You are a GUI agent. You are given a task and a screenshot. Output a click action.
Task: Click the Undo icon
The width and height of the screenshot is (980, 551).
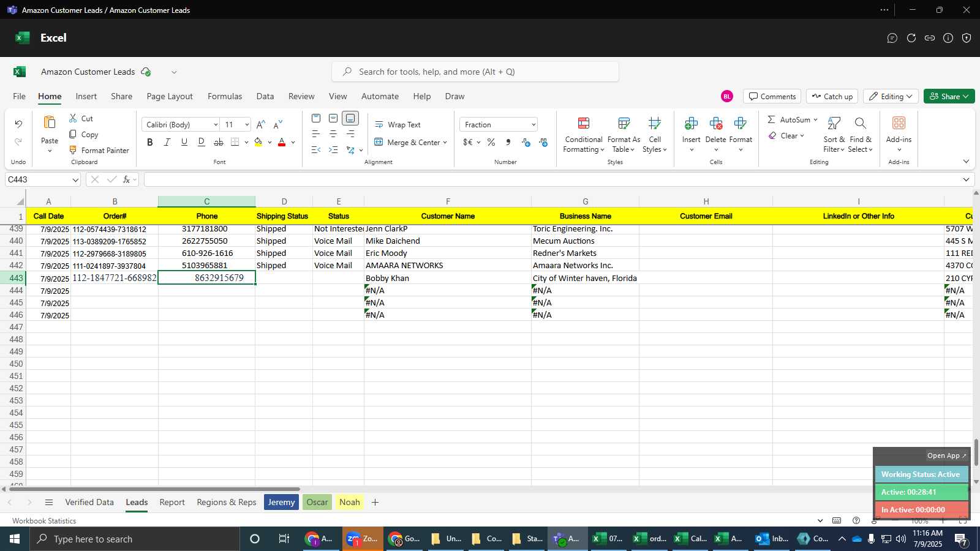pyautogui.click(x=18, y=124)
